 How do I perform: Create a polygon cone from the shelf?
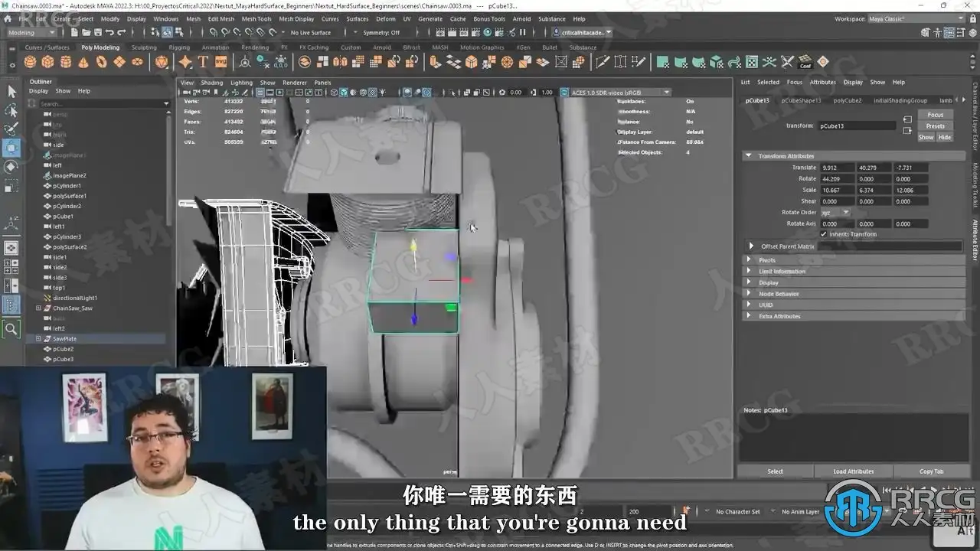pos(83,62)
